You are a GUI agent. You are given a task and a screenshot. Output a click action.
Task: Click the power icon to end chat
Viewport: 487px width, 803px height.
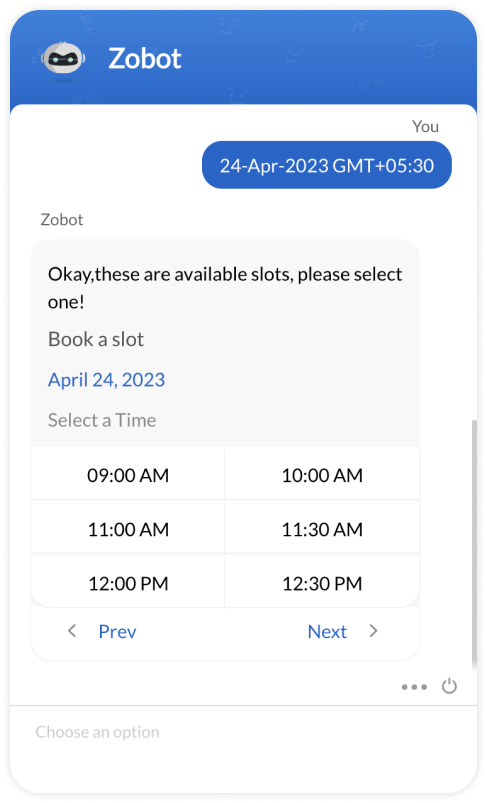(x=449, y=686)
